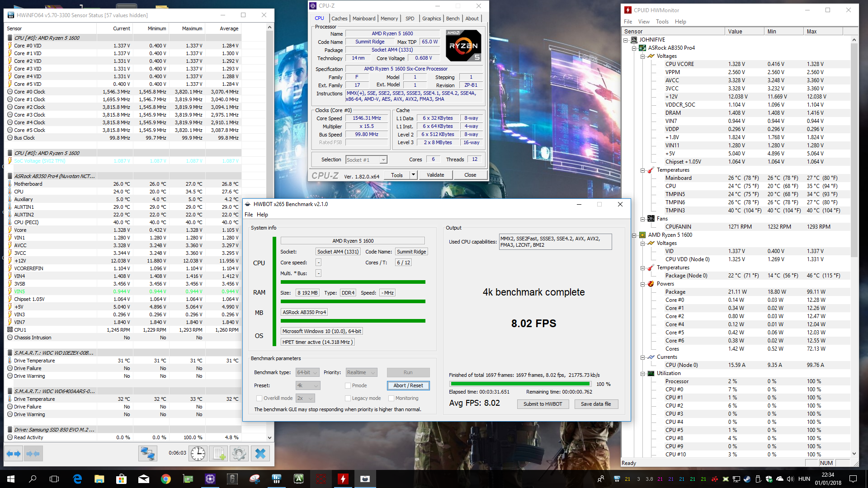Viewport: 868px width, 488px height.
Task: Open the File menu in HWBOT x265
Action: coord(249,215)
